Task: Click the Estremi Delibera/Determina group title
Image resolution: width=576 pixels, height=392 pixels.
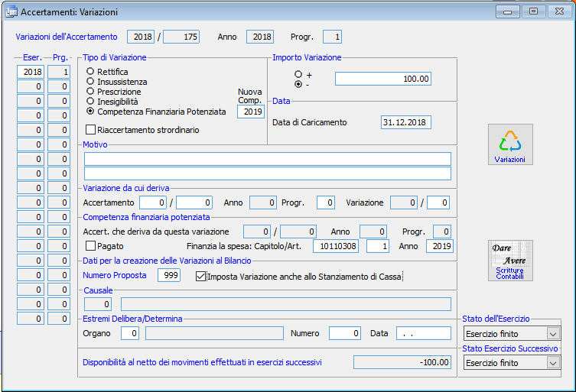Action: coord(132,319)
